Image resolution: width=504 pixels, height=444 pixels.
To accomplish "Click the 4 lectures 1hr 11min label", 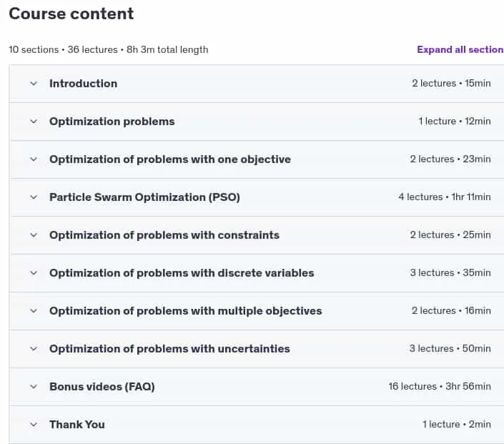I will [444, 197].
